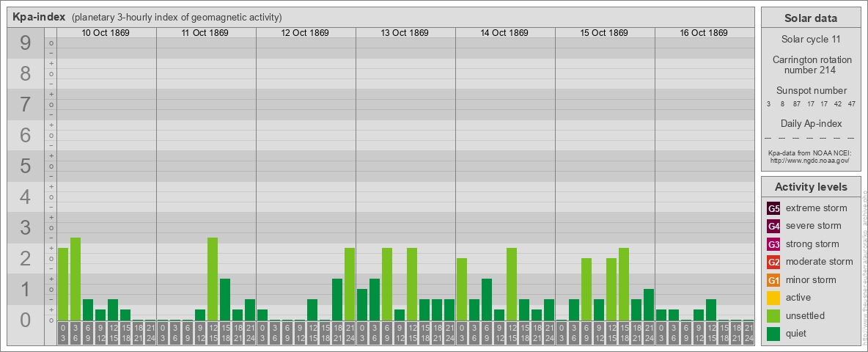Click the '9 12' hour label under 14 Oct
868x352 pixels.
point(499,334)
